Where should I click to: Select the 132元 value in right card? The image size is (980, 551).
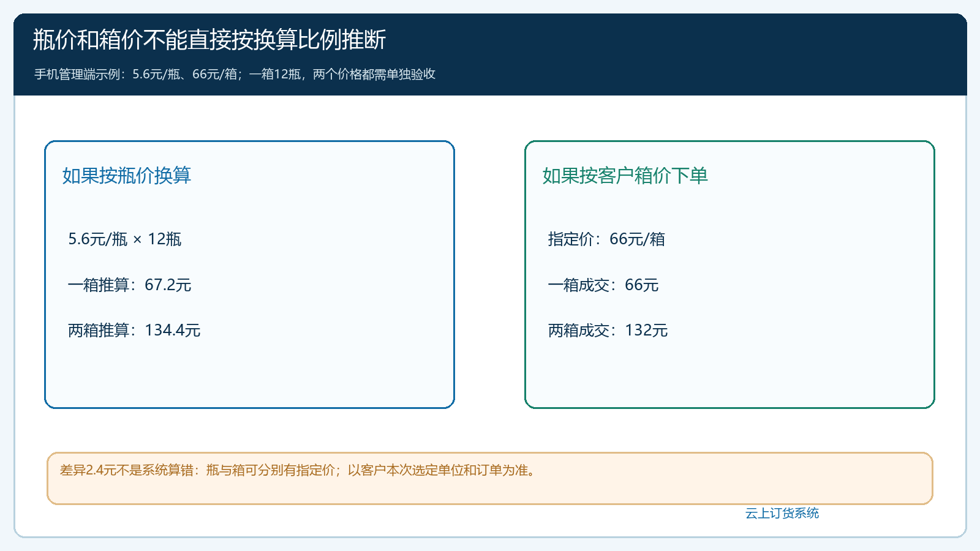click(x=646, y=330)
